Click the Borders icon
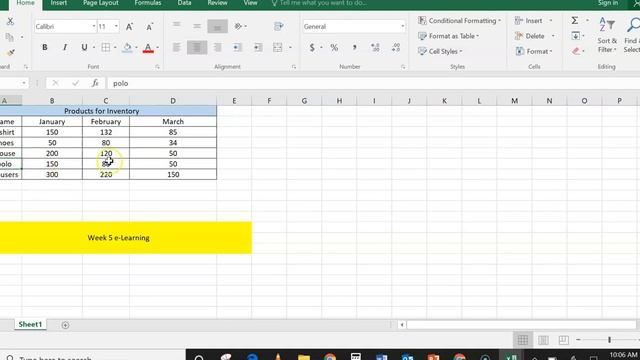 point(106,47)
